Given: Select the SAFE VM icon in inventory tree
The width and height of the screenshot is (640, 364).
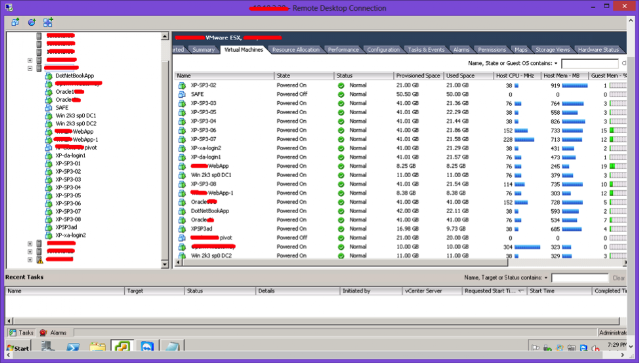Looking at the screenshot, I should tap(49, 108).
